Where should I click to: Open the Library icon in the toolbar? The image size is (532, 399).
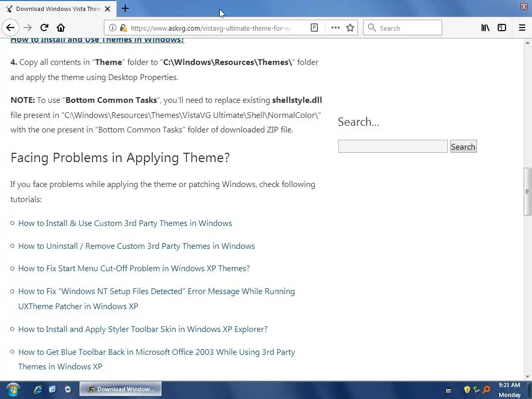[x=485, y=28]
